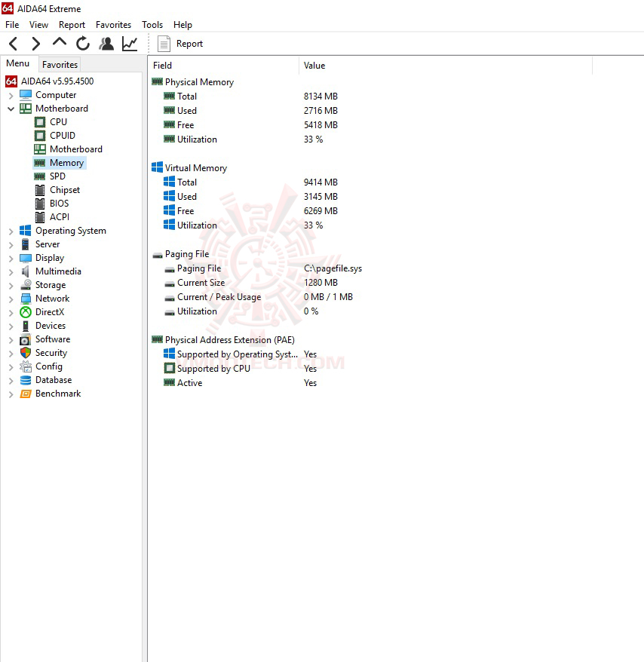Click the Multimedia speaker icon

click(26, 271)
